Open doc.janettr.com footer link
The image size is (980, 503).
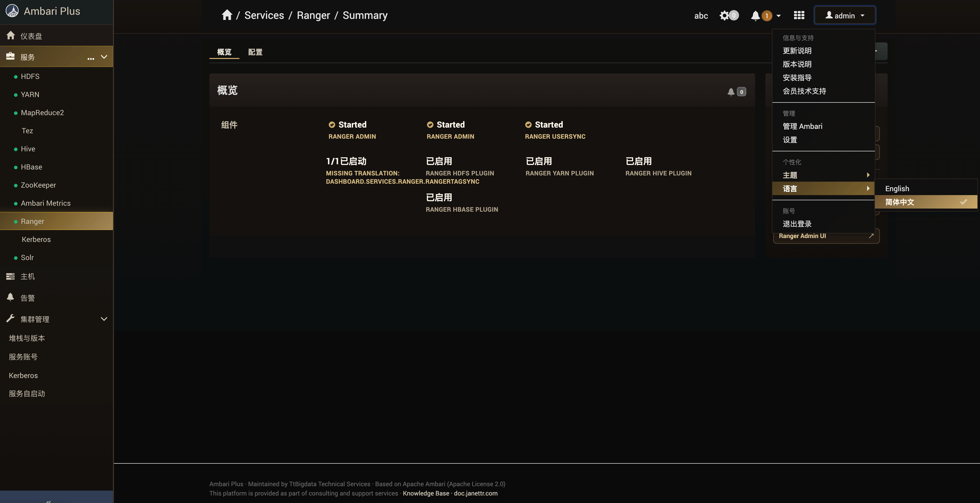tap(476, 493)
